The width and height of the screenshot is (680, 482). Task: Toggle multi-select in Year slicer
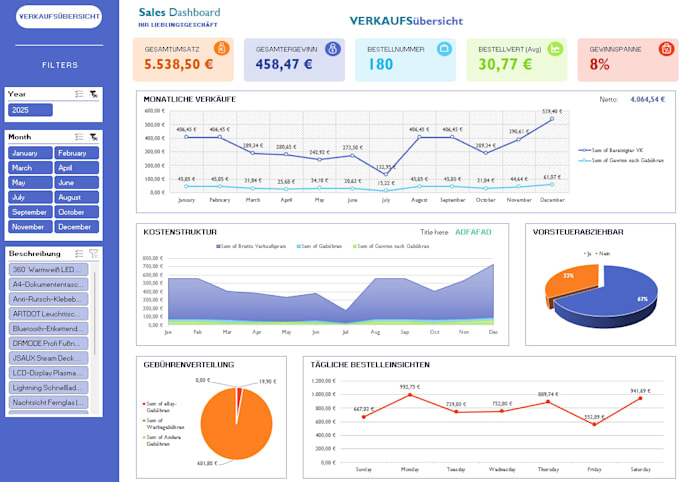(79, 94)
